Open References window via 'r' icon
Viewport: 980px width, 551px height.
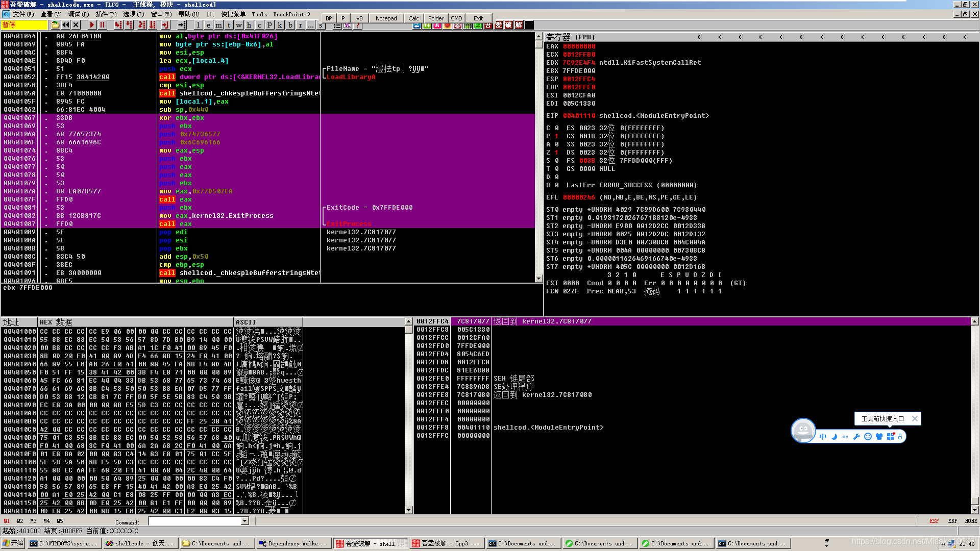pyautogui.click(x=300, y=24)
